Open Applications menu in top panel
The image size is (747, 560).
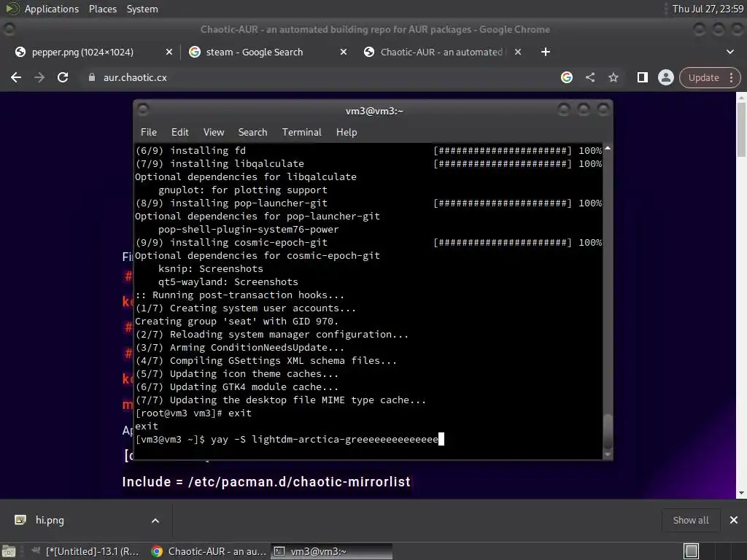52,9
